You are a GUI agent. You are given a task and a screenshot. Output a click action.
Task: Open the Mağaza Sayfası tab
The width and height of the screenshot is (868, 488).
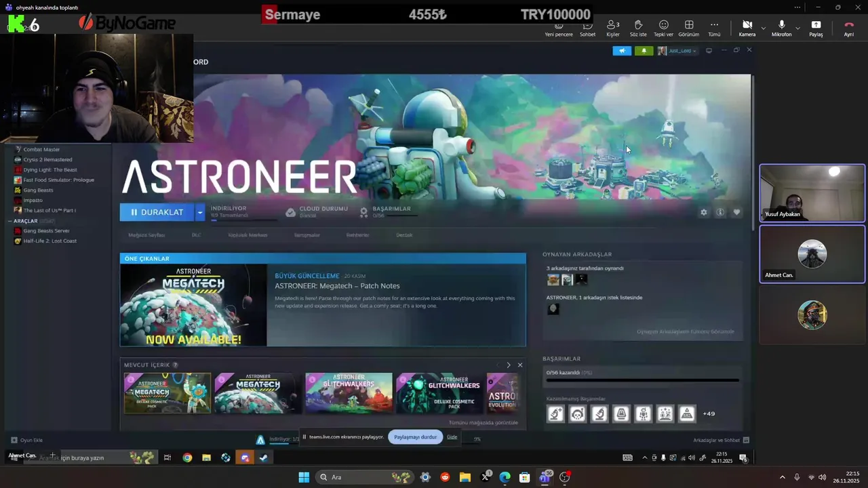tap(146, 235)
